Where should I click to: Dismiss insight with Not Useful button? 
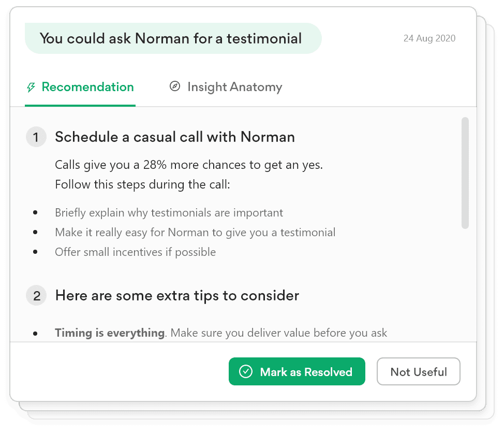[x=418, y=372]
